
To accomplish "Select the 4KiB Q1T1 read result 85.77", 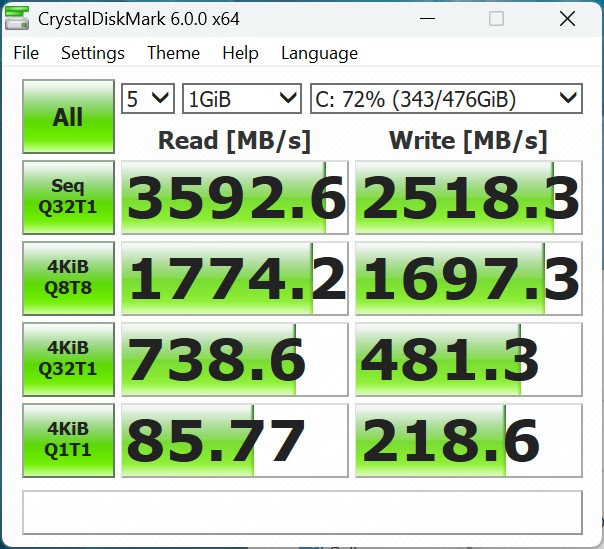I will point(235,440).
